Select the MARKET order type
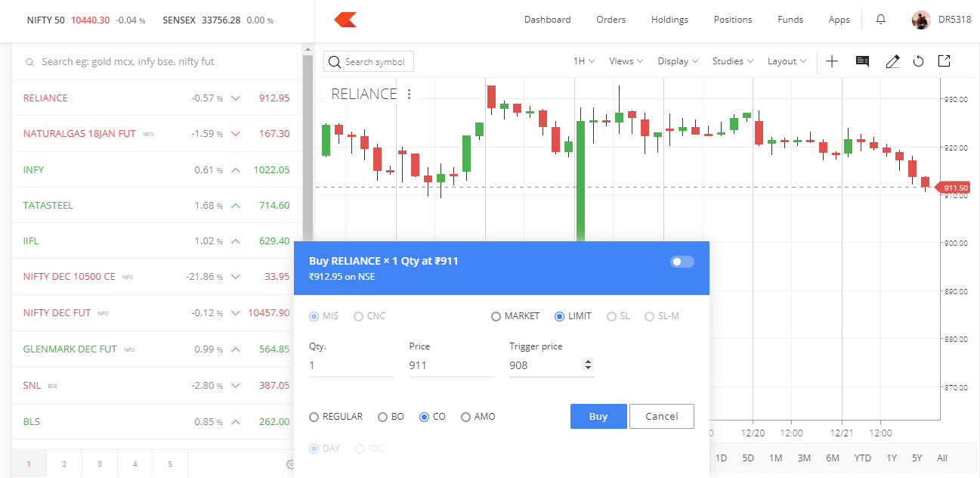Image resolution: width=980 pixels, height=478 pixels. pos(496,316)
